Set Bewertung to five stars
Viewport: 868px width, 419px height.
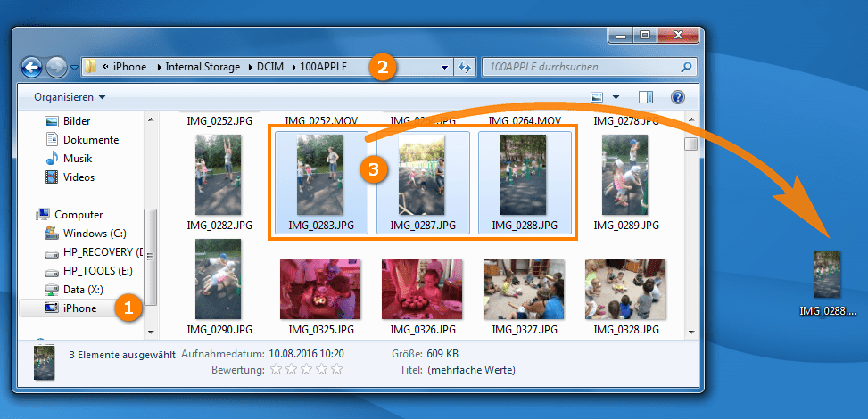pos(336,369)
